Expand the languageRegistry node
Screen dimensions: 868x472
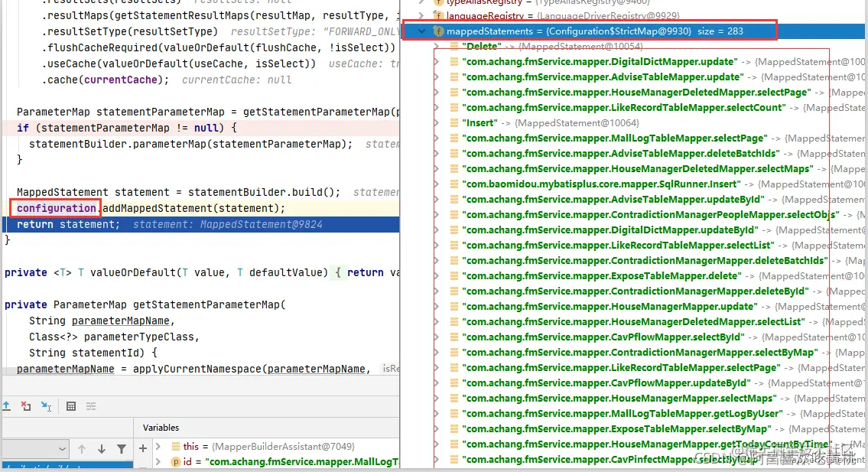coord(422,15)
